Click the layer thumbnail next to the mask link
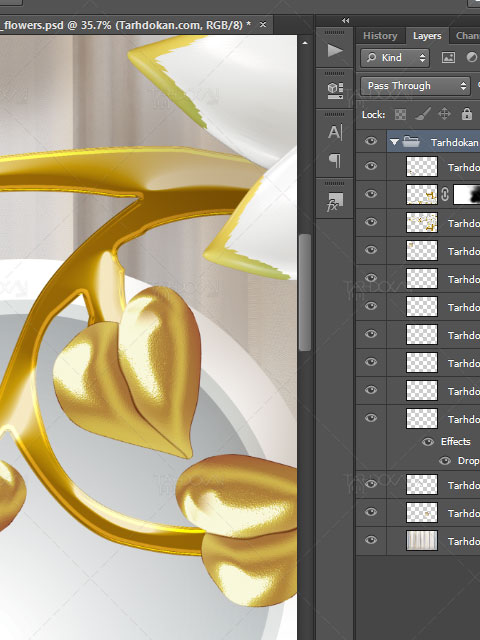 tap(422, 194)
